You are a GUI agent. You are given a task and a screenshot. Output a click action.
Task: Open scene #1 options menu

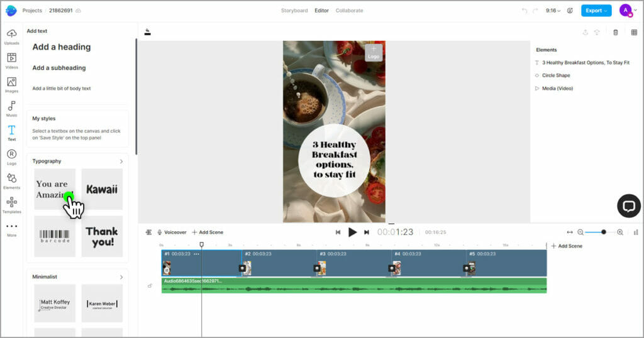click(196, 254)
